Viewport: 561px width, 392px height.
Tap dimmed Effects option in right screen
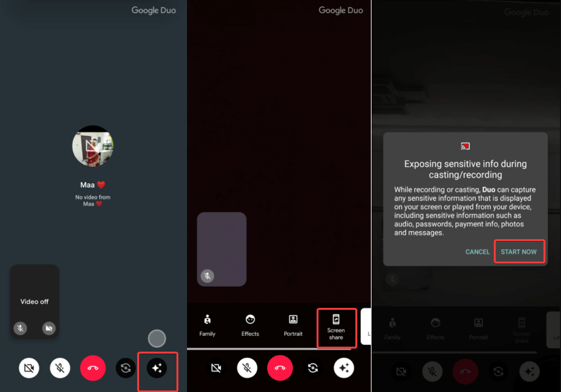(x=436, y=329)
